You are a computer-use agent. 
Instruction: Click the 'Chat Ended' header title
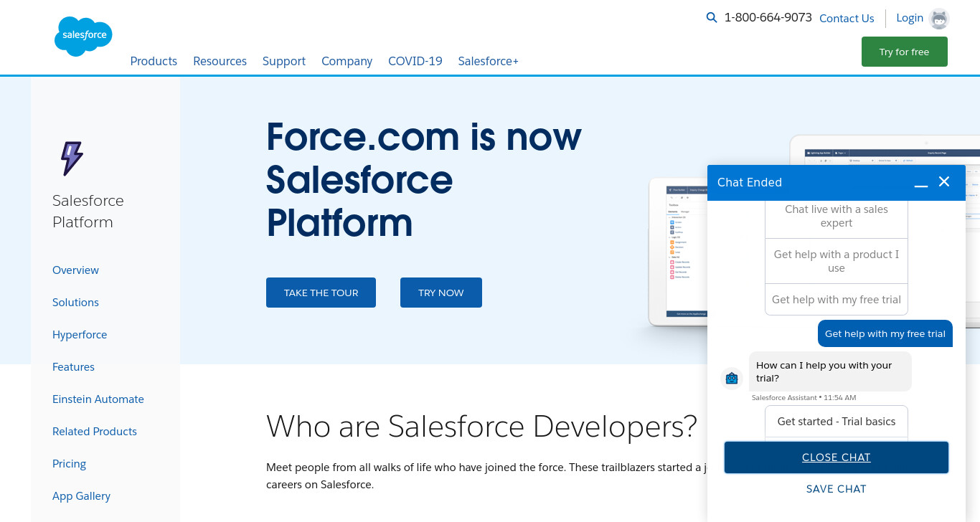pyautogui.click(x=750, y=182)
